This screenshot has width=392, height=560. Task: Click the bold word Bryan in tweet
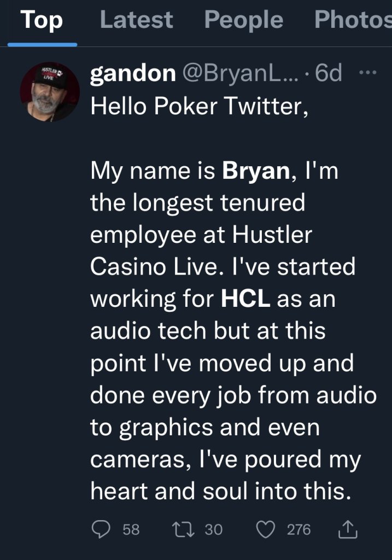click(x=255, y=172)
